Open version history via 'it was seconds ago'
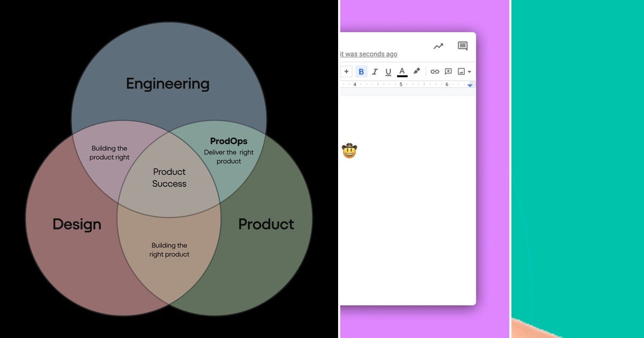The image size is (644, 338). (368, 54)
